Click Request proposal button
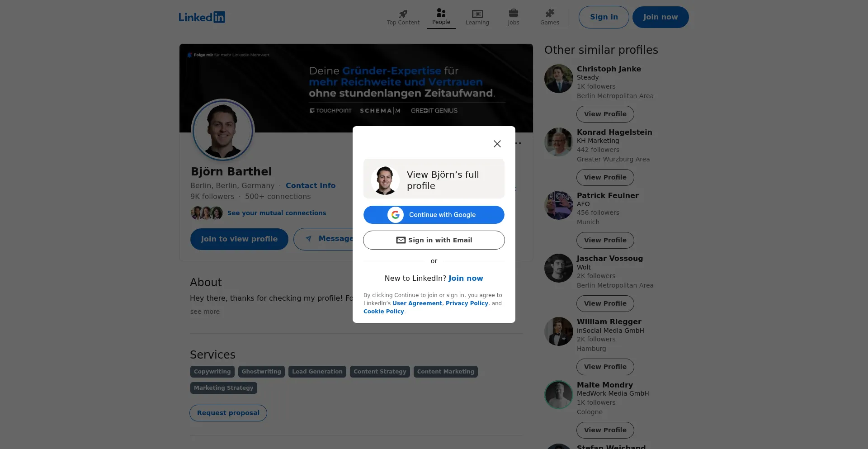 228,413
